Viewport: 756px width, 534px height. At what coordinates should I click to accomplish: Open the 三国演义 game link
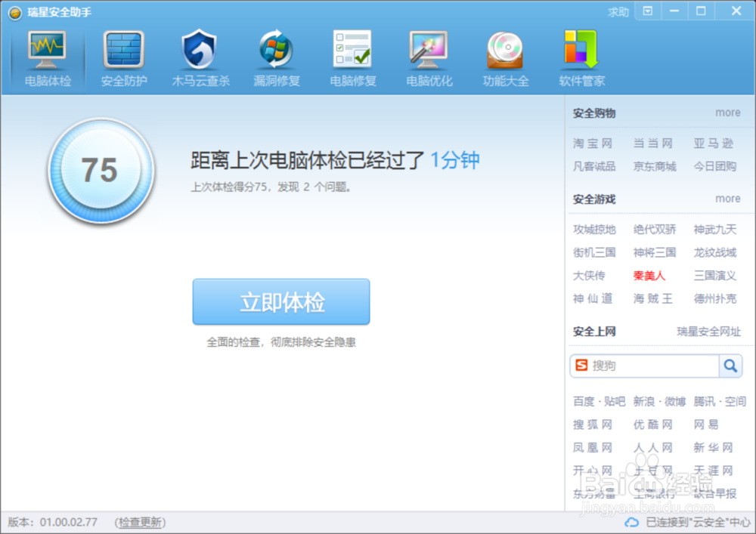click(x=715, y=276)
